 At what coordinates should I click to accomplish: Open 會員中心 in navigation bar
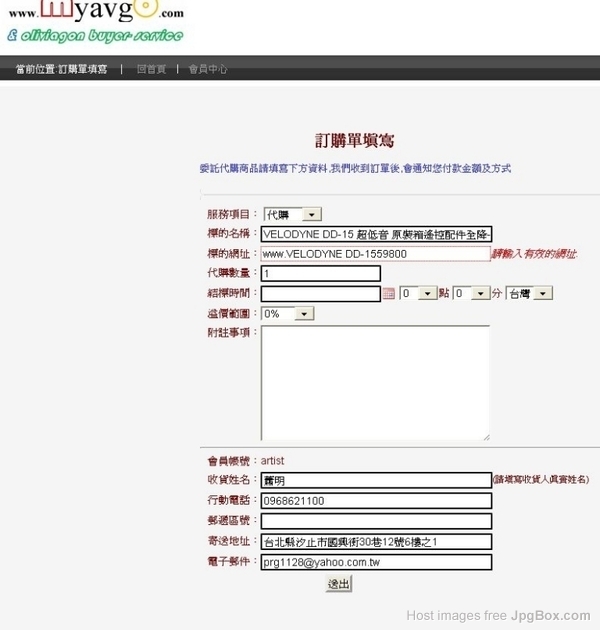click(208, 69)
